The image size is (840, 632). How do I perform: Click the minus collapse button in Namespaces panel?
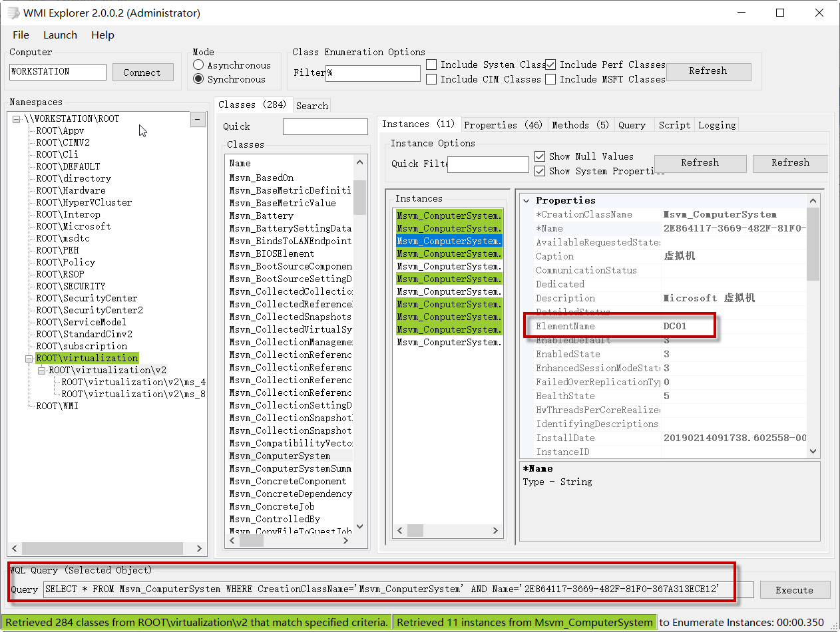point(198,119)
